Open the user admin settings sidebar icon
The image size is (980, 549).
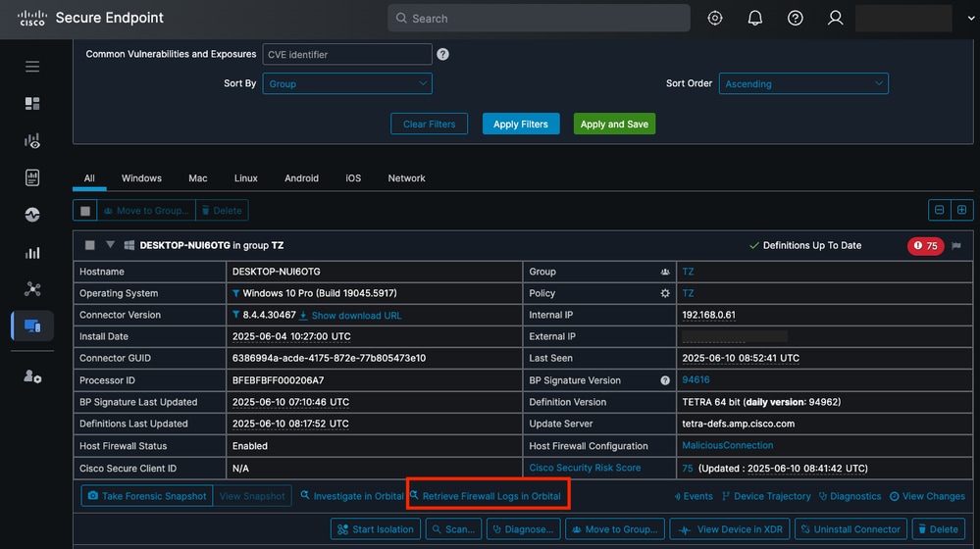click(31, 376)
